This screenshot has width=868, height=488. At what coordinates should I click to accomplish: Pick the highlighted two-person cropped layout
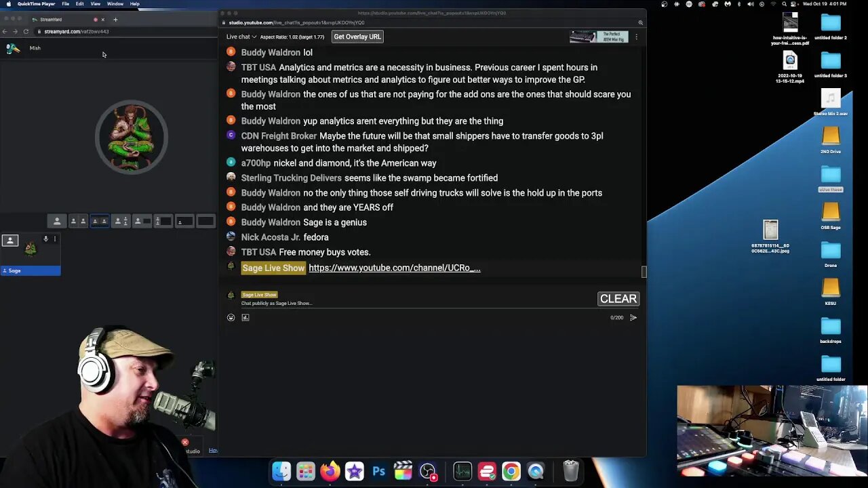click(x=100, y=221)
